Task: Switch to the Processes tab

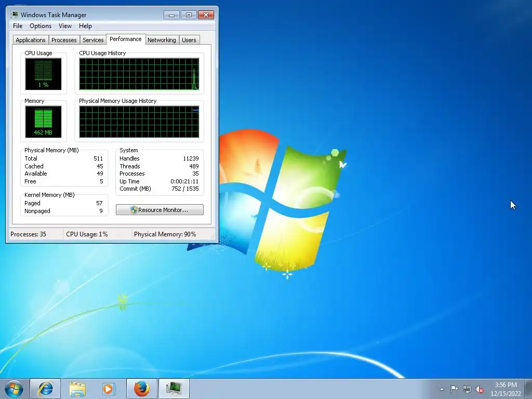Action: (64, 40)
